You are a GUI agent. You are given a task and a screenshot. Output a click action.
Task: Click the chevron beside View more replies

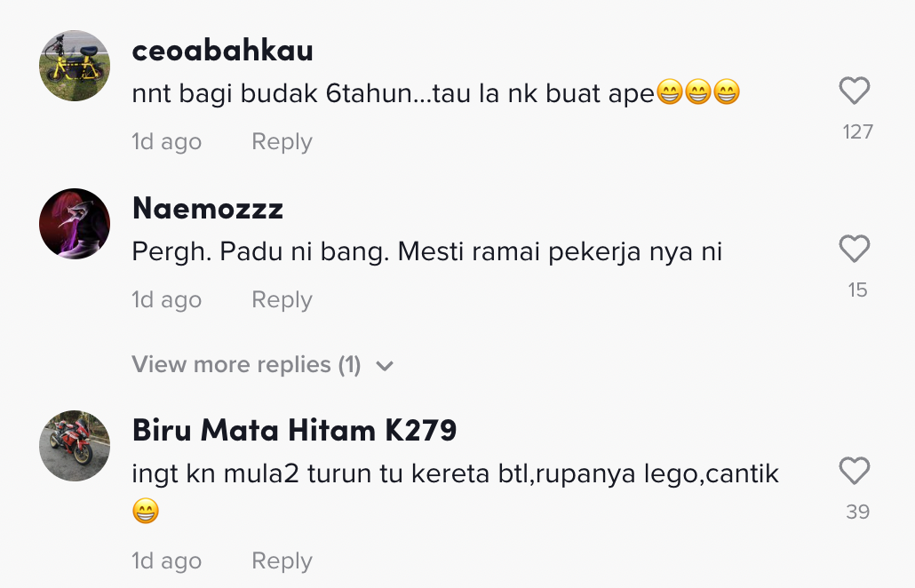[385, 366]
